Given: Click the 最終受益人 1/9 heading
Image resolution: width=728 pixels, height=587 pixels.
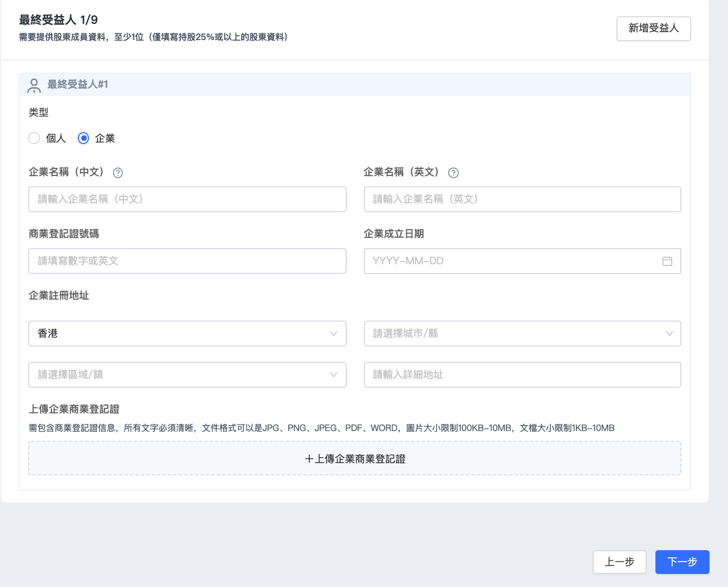Looking at the screenshot, I should click(x=58, y=20).
